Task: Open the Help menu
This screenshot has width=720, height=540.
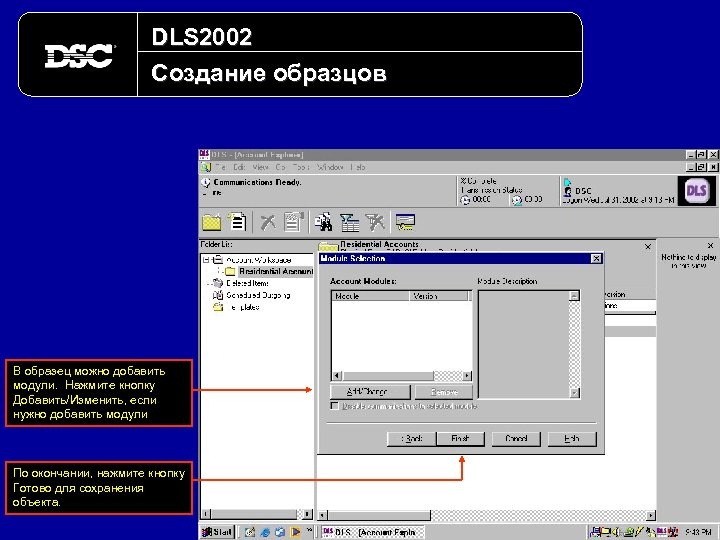Action: point(358,167)
